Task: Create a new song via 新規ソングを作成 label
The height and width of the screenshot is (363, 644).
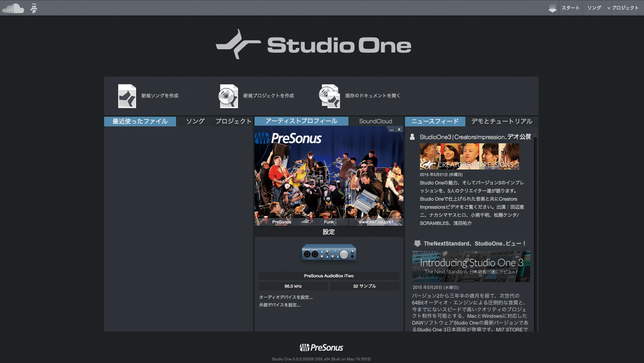Action: pyautogui.click(x=160, y=96)
